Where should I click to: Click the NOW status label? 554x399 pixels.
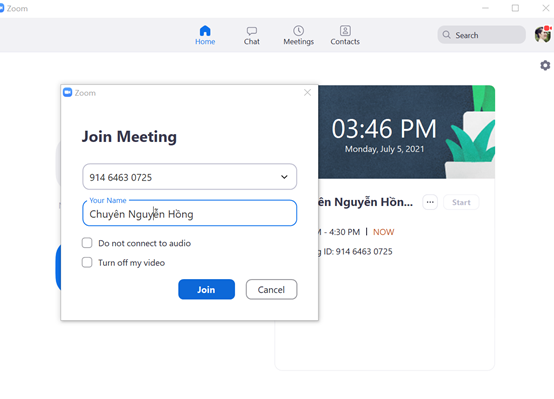coord(383,232)
